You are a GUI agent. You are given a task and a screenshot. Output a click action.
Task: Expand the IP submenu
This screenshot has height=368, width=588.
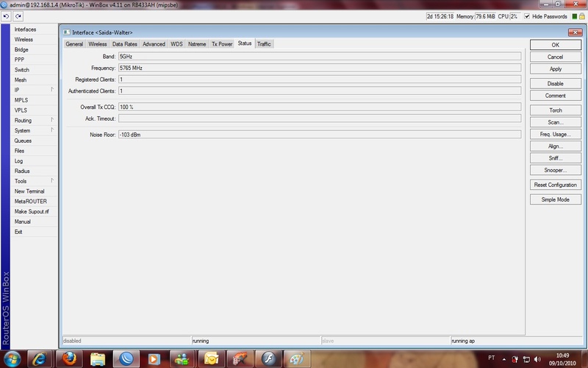click(x=34, y=90)
